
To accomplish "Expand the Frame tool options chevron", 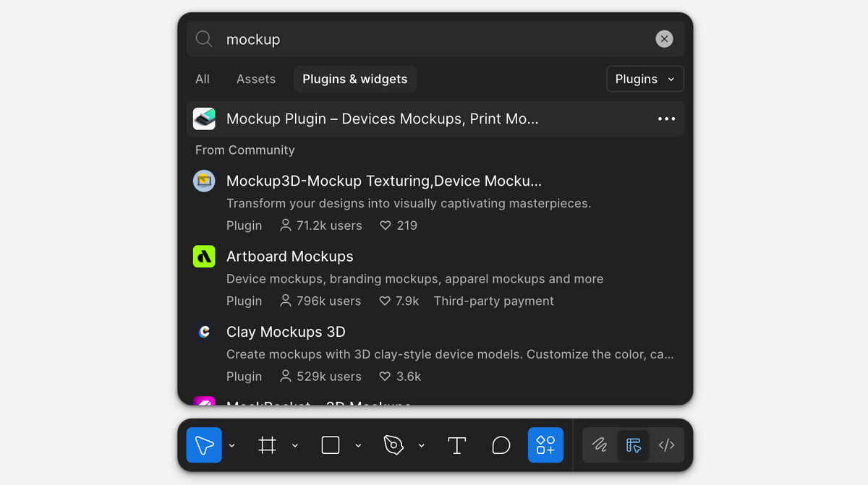I will [295, 445].
